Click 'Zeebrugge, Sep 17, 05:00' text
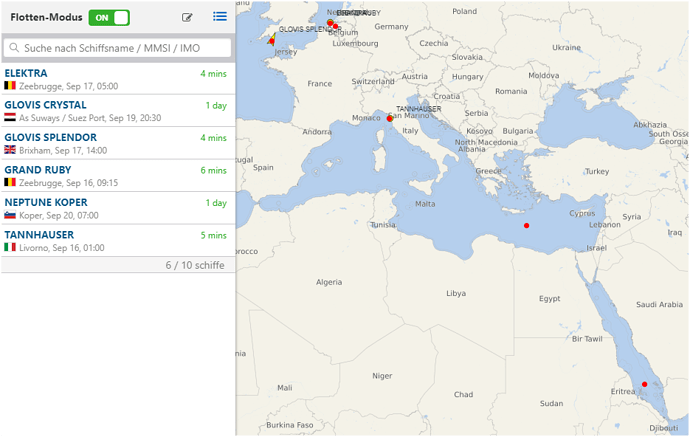This screenshot has width=690, height=436. click(x=69, y=86)
